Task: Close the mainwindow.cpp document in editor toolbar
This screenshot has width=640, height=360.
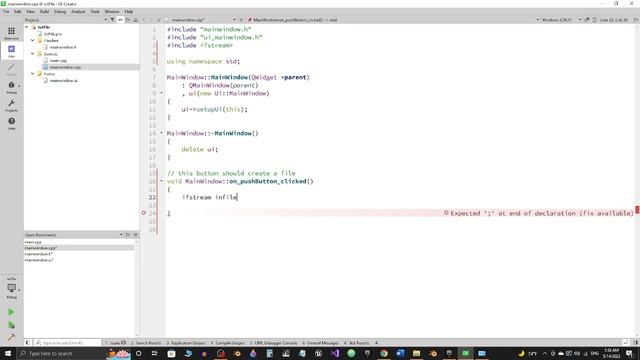Action: tap(241, 20)
